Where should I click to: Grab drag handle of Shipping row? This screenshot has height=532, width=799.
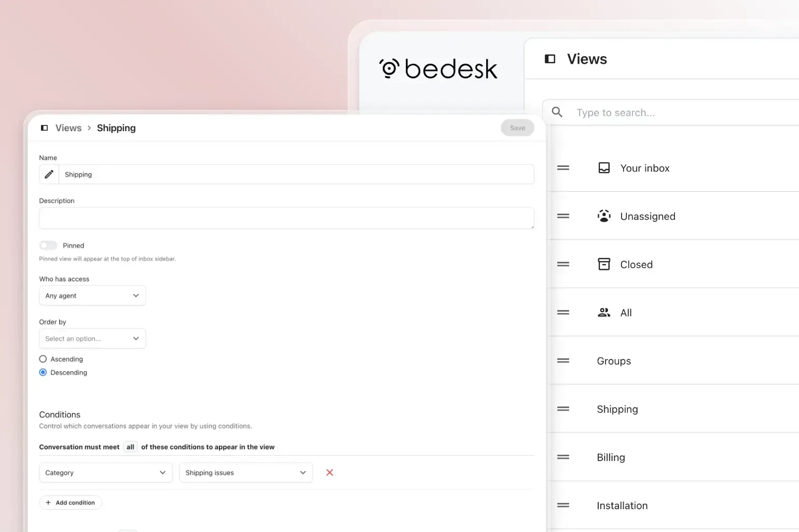pyautogui.click(x=563, y=409)
